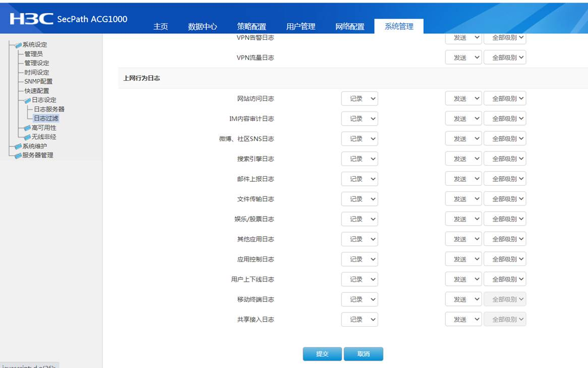Open 全部级别 dropdown for 应用控制日志
The image size is (588, 368).
[505, 259]
